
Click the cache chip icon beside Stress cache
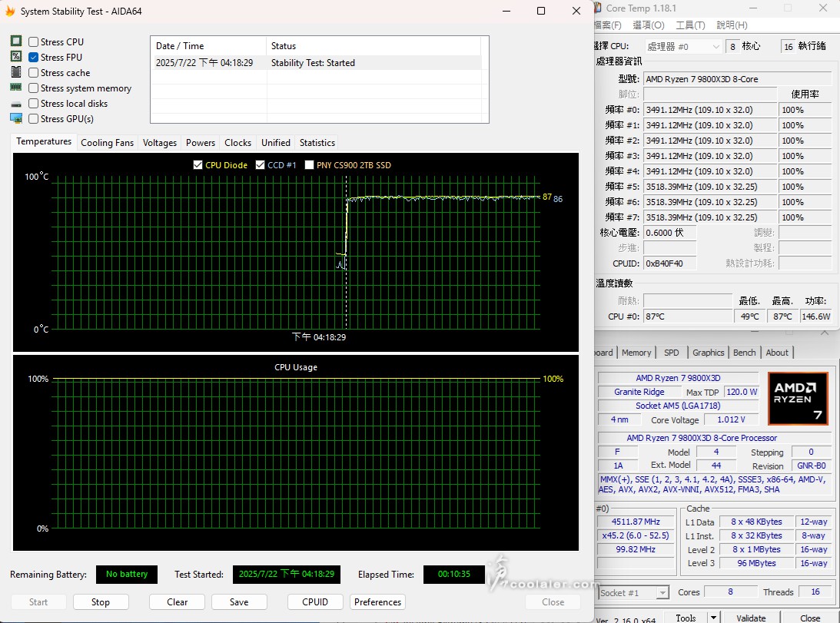16,71
